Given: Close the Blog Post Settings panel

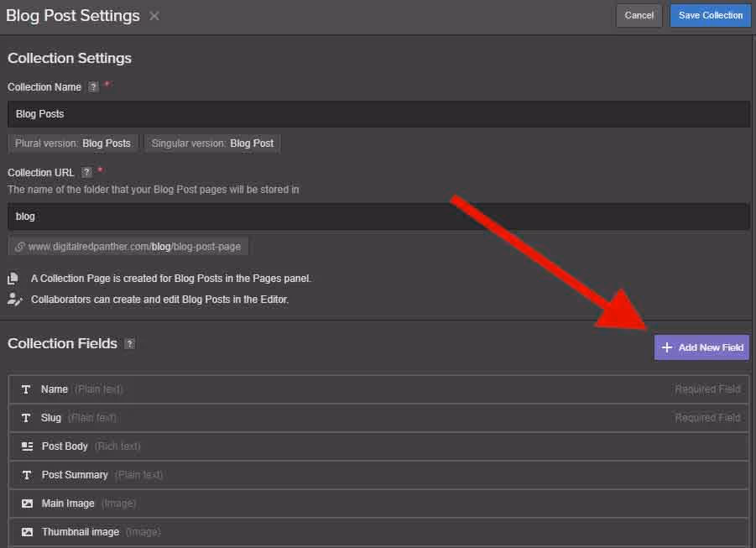Looking at the screenshot, I should (154, 15).
